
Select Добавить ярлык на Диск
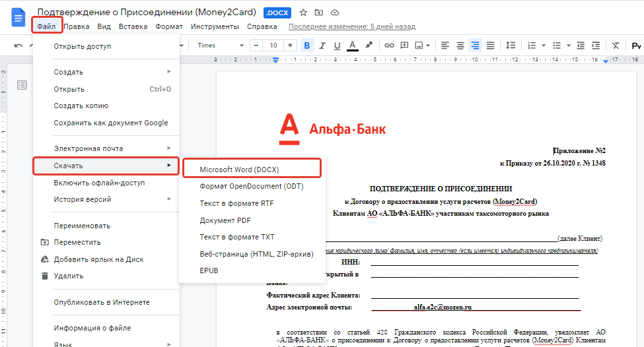click(106, 260)
